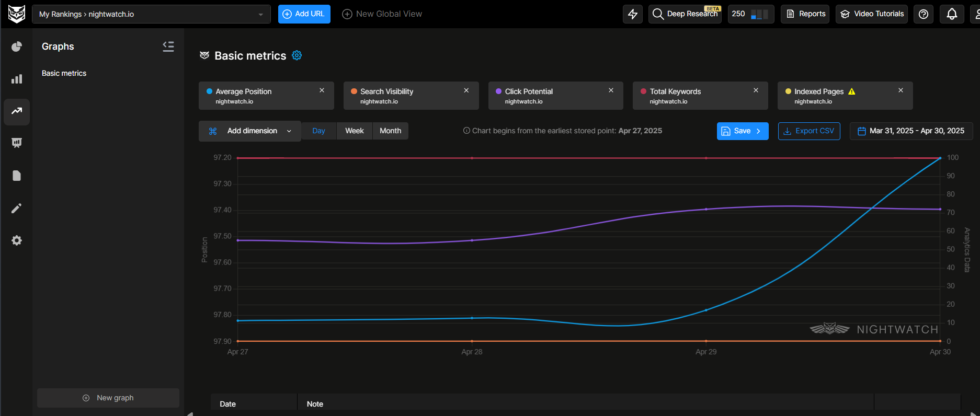Open the My Rankings nightwatch.io selector
The image size is (980, 416).
(x=151, y=14)
